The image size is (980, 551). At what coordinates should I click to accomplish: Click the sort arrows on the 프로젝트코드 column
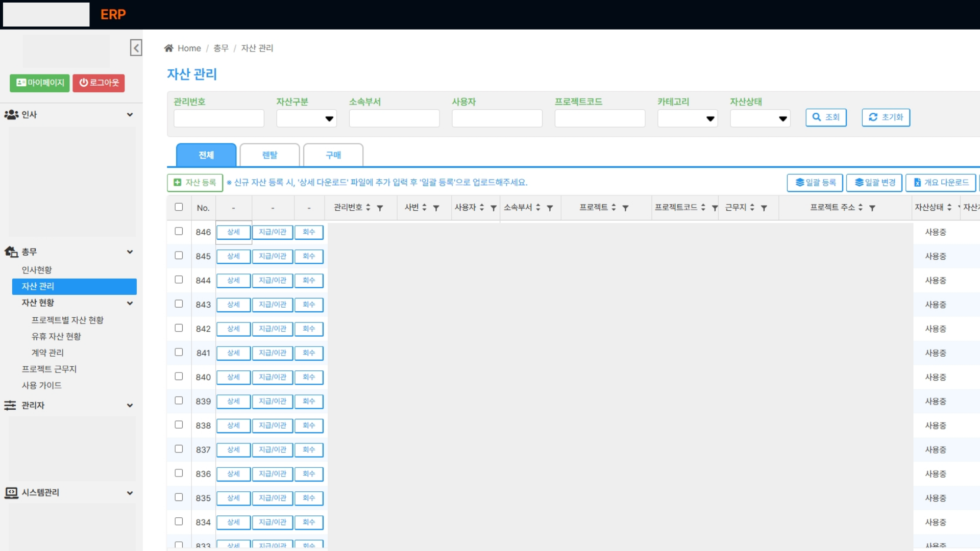click(703, 207)
